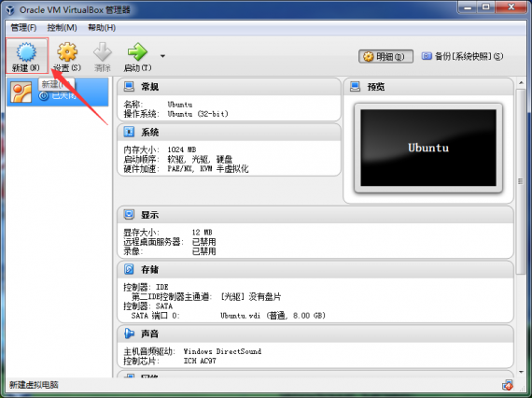This screenshot has height=398, width=532.
Task: Start the VM with the green 启动 arrow
Action: point(137,52)
